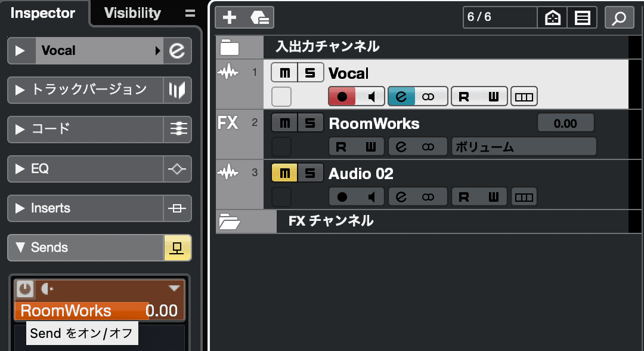Open Vocal edit channel settings in Inspector
The height and width of the screenshot is (351, 644).
(x=177, y=51)
